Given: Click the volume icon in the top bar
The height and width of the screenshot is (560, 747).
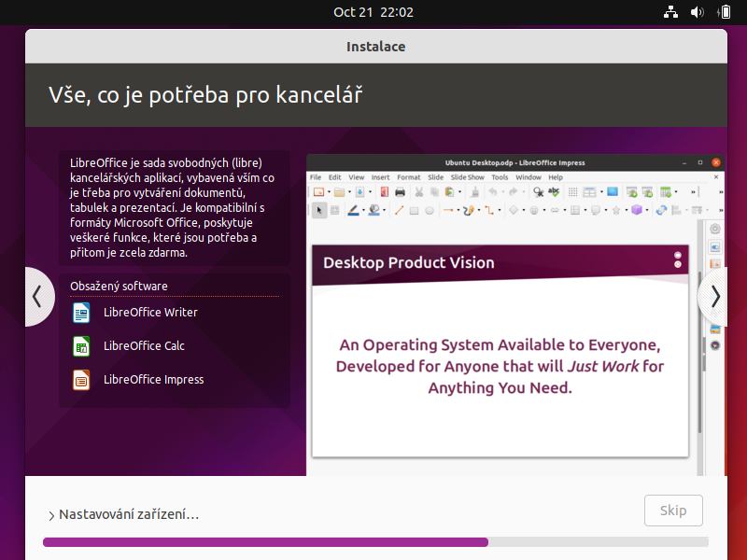Looking at the screenshot, I should 698,12.
